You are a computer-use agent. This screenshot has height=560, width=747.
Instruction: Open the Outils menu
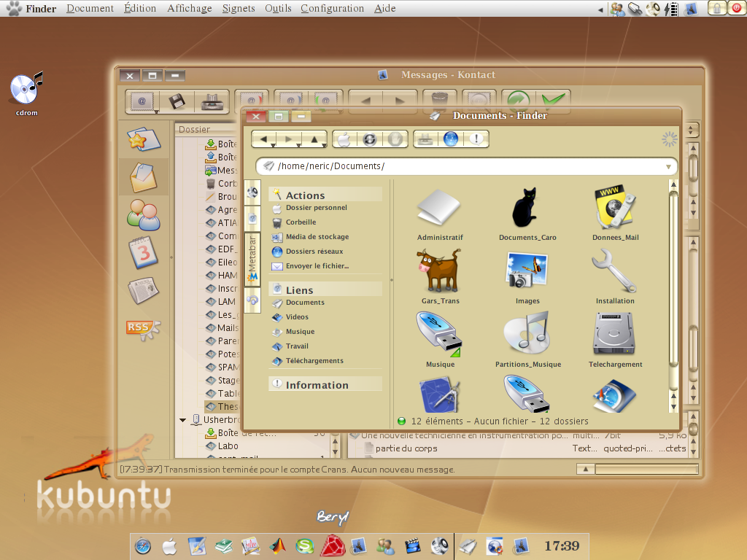pyautogui.click(x=278, y=8)
